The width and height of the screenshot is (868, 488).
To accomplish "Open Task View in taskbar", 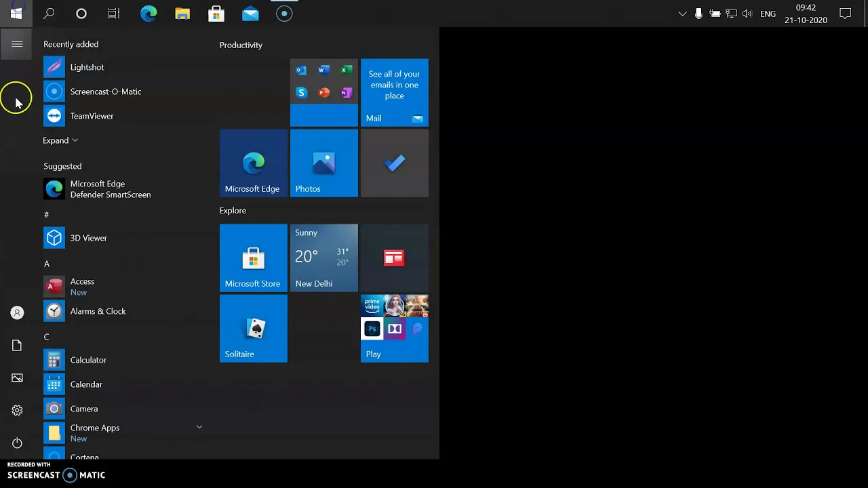I will 114,13.
